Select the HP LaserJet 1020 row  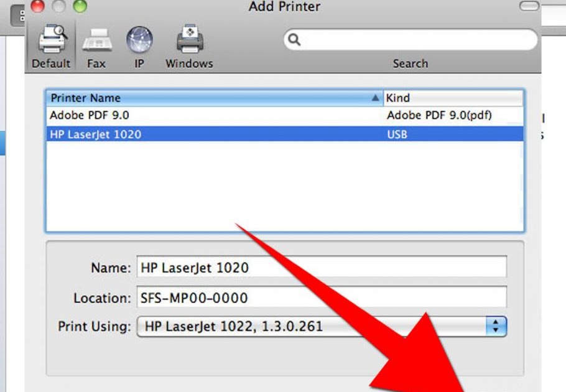pyautogui.click(x=285, y=134)
